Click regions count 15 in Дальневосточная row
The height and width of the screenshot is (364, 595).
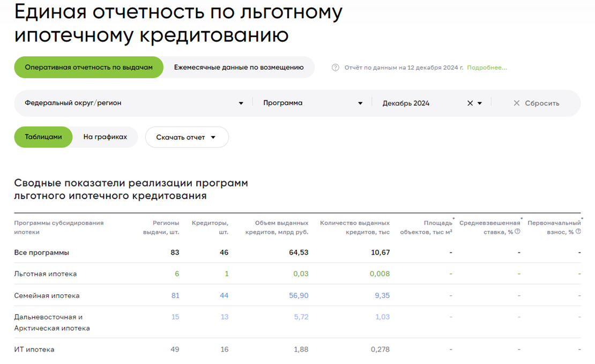[x=175, y=317]
